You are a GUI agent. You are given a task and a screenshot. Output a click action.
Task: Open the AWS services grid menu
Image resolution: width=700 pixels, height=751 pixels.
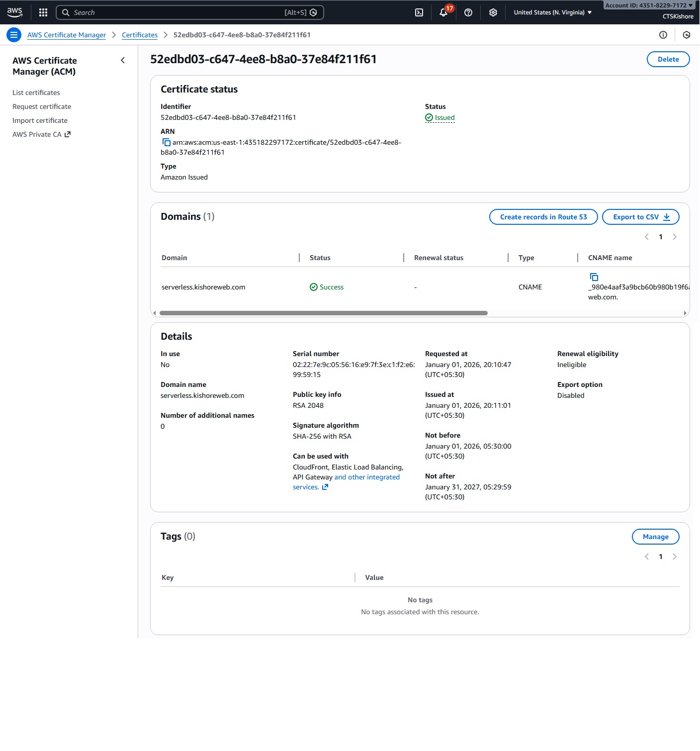click(43, 12)
